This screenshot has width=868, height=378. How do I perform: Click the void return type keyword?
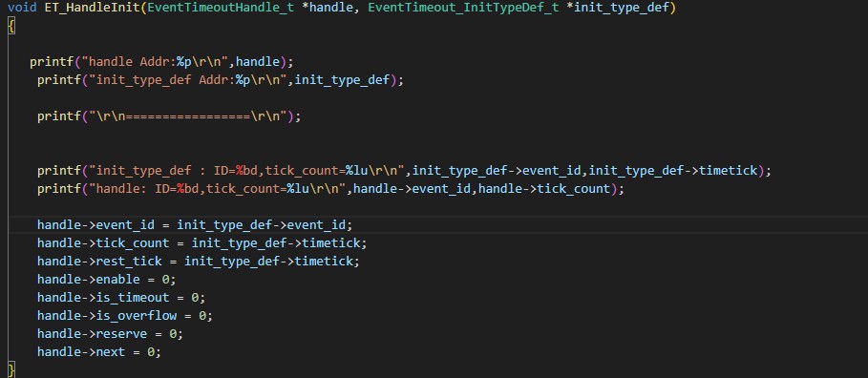tap(22, 9)
